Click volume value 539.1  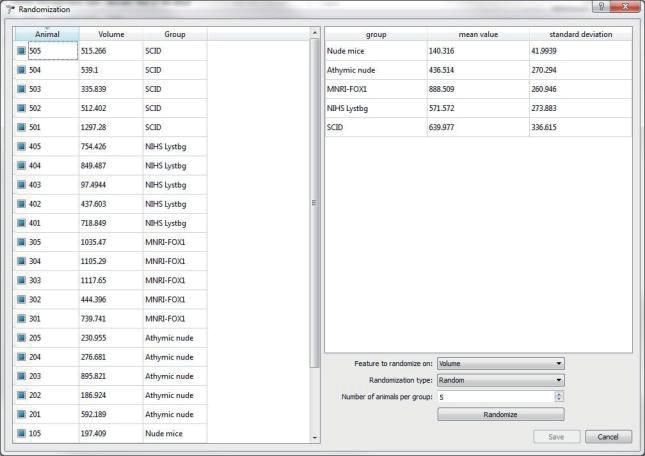click(90, 70)
